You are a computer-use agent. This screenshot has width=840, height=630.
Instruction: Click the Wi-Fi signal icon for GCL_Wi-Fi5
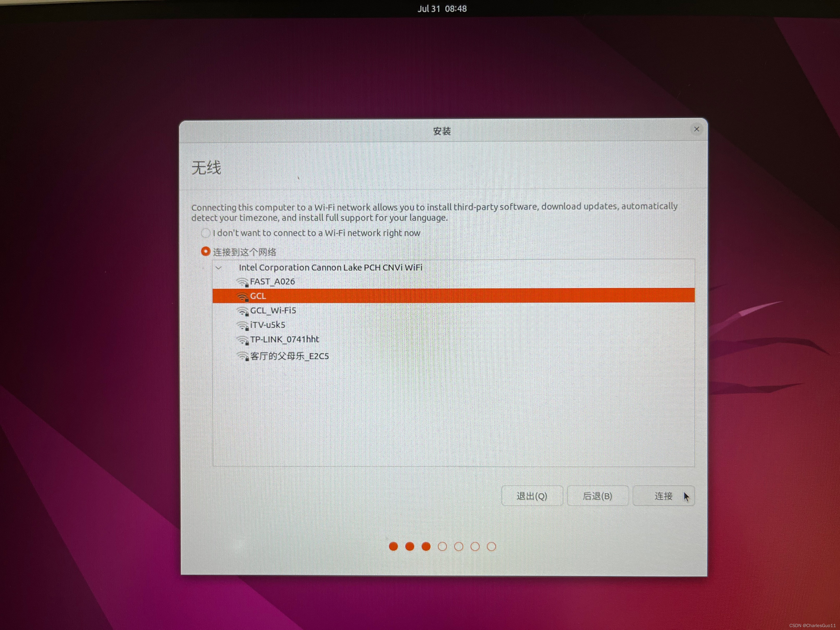pos(242,311)
